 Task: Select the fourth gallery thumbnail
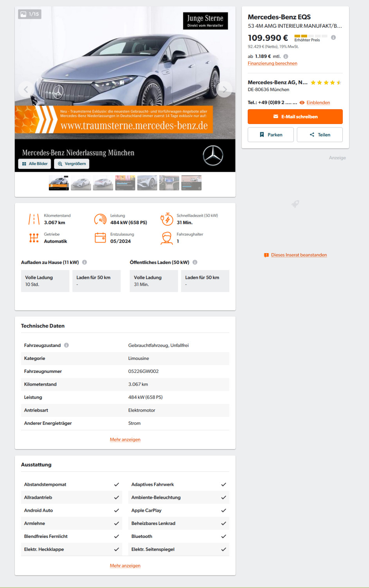tap(125, 183)
